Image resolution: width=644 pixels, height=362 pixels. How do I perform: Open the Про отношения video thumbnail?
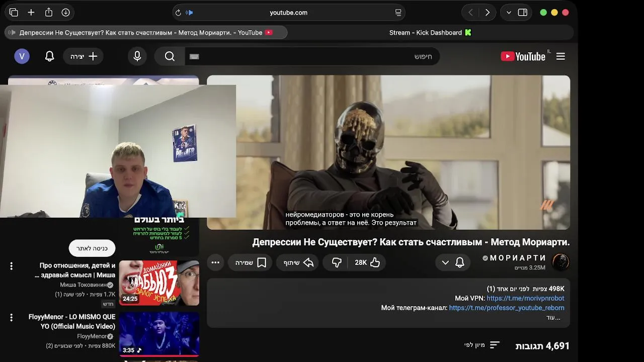[159, 283]
